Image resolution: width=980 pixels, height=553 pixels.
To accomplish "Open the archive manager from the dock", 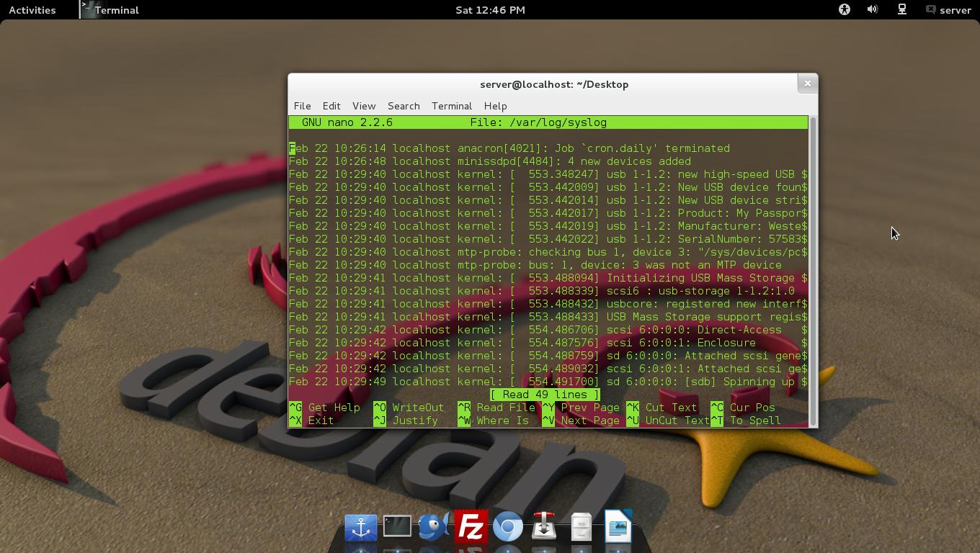I will point(581,527).
